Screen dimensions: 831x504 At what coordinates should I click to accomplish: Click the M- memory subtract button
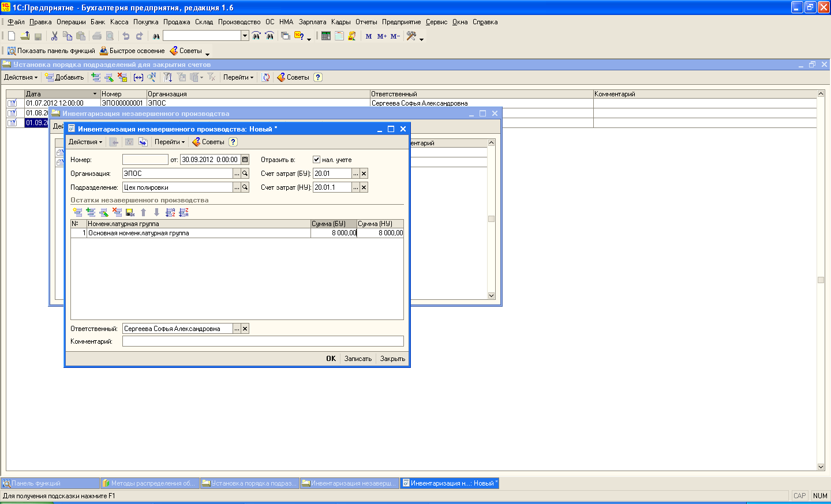point(395,36)
